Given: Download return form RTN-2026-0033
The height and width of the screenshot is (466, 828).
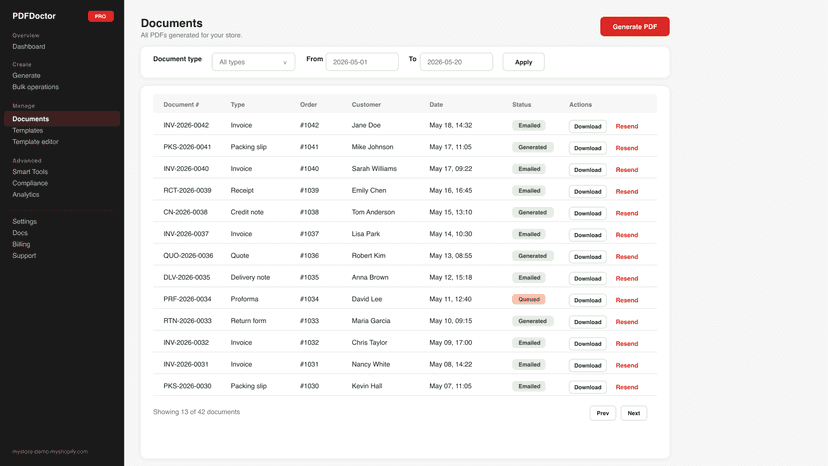Looking at the screenshot, I should click(x=588, y=322).
